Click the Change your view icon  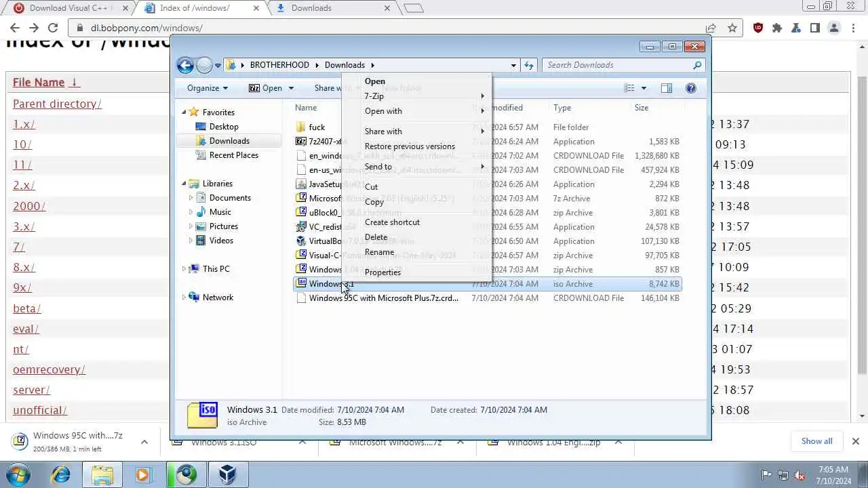[x=629, y=88]
